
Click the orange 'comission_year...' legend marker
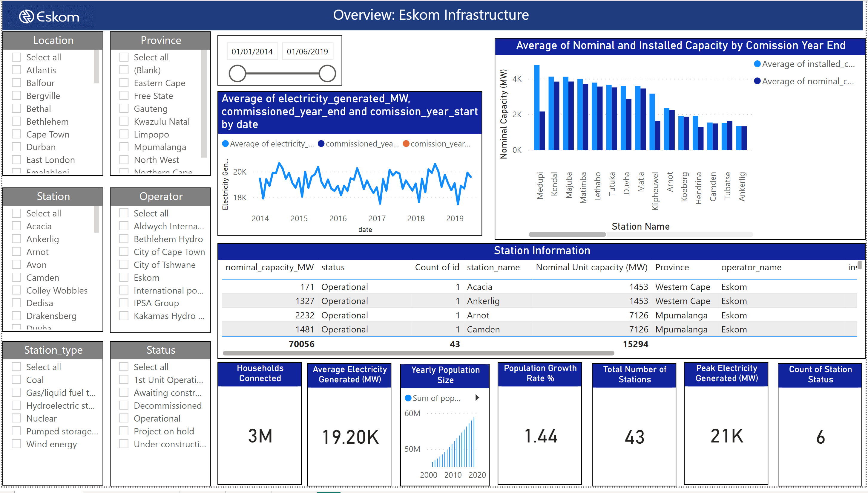pyautogui.click(x=406, y=144)
